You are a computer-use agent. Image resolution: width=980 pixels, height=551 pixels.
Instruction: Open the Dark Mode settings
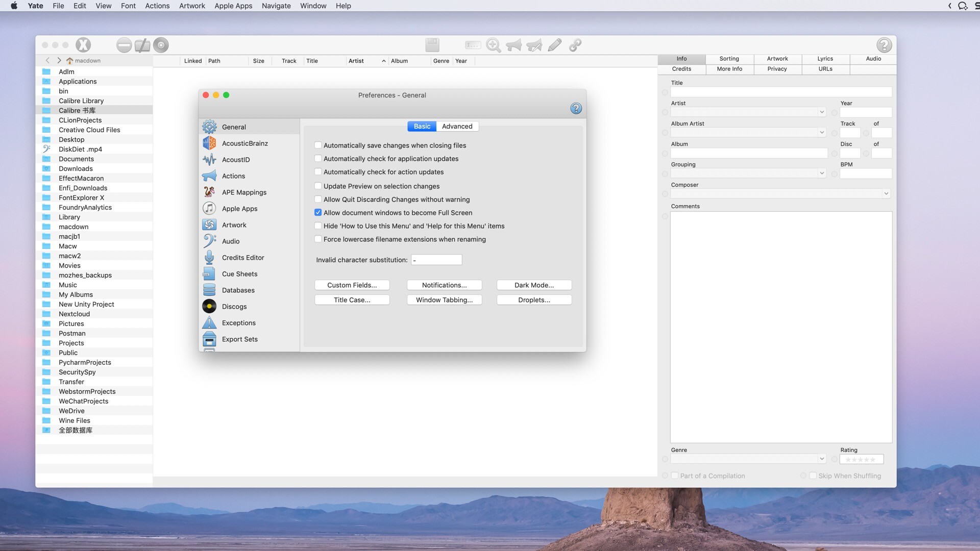click(x=533, y=285)
